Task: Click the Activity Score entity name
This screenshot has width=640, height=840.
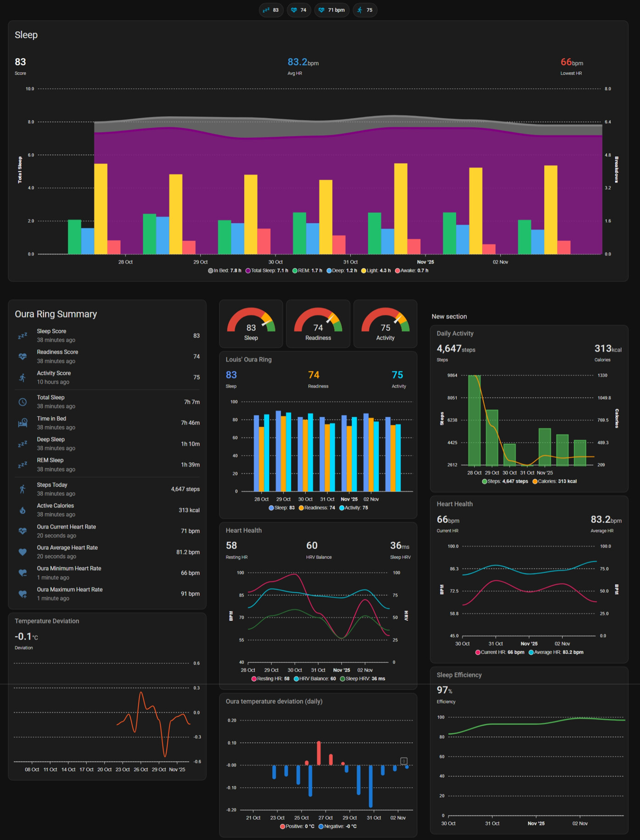Action: click(x=54, y=373)
